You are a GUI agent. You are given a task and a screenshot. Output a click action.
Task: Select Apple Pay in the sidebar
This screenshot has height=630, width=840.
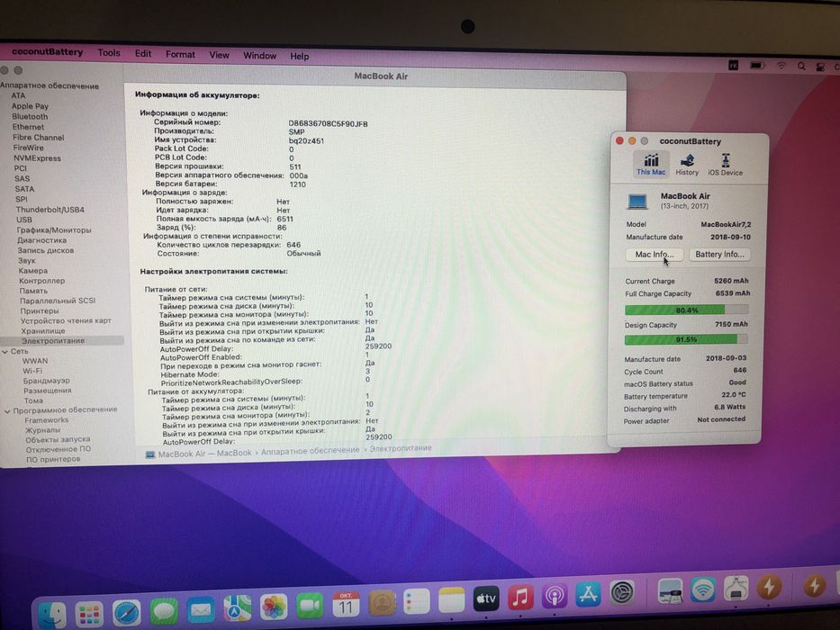pyautogui.click(x=30, y=106)
